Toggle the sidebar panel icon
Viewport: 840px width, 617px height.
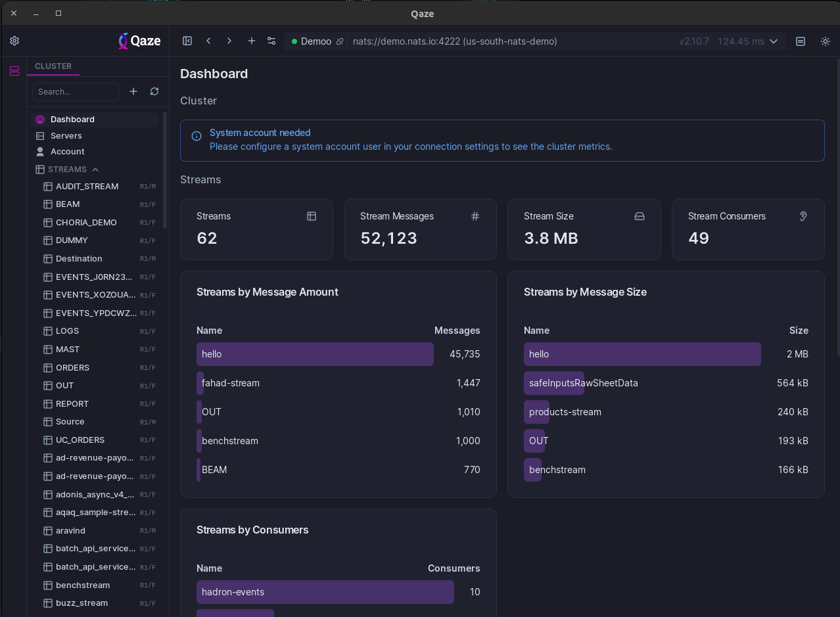[187, 41]
